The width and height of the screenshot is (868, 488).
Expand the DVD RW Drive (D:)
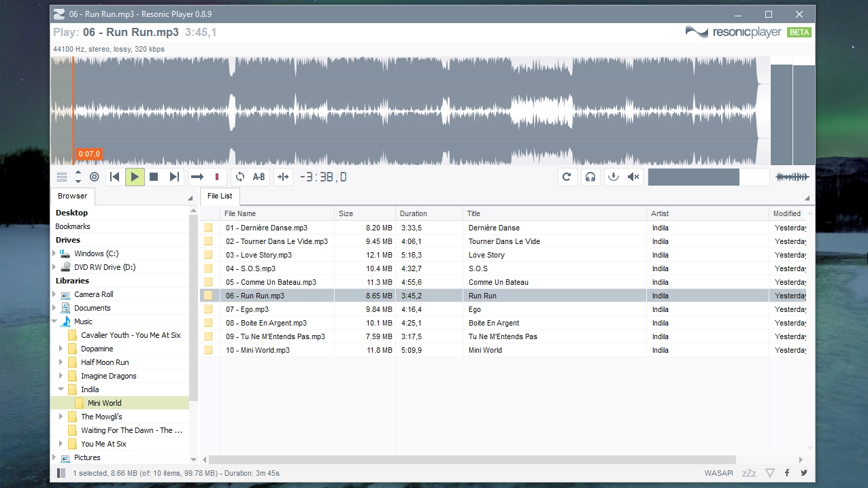click(x=55, y=267)
